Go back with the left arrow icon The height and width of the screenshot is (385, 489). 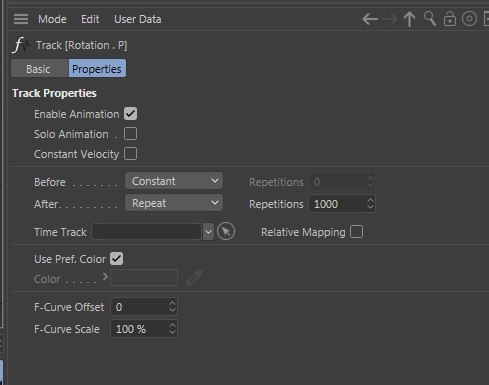click(x=370, y=19)
